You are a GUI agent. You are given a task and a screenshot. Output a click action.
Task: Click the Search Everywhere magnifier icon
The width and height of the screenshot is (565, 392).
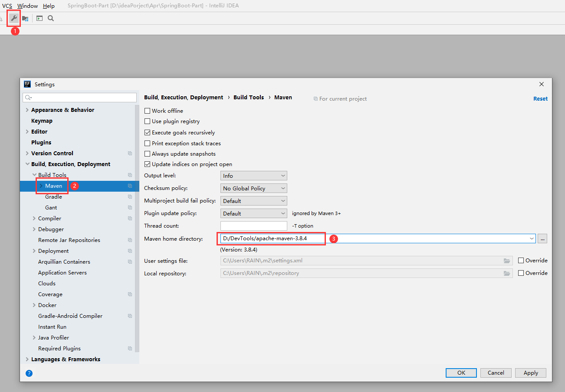pyautogui.click(x=51, y=18)
